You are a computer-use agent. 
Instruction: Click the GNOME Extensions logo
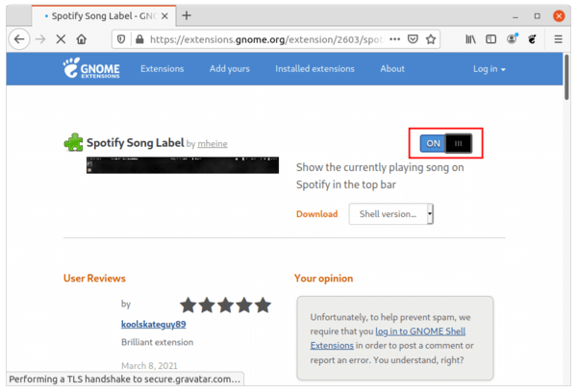point(91,68)
